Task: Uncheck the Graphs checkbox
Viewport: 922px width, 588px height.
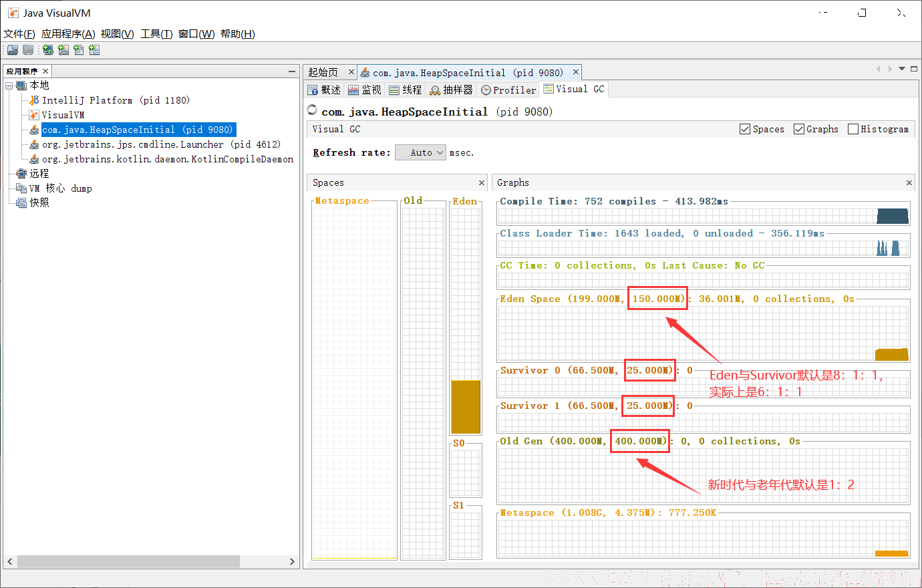Action: 799,129
